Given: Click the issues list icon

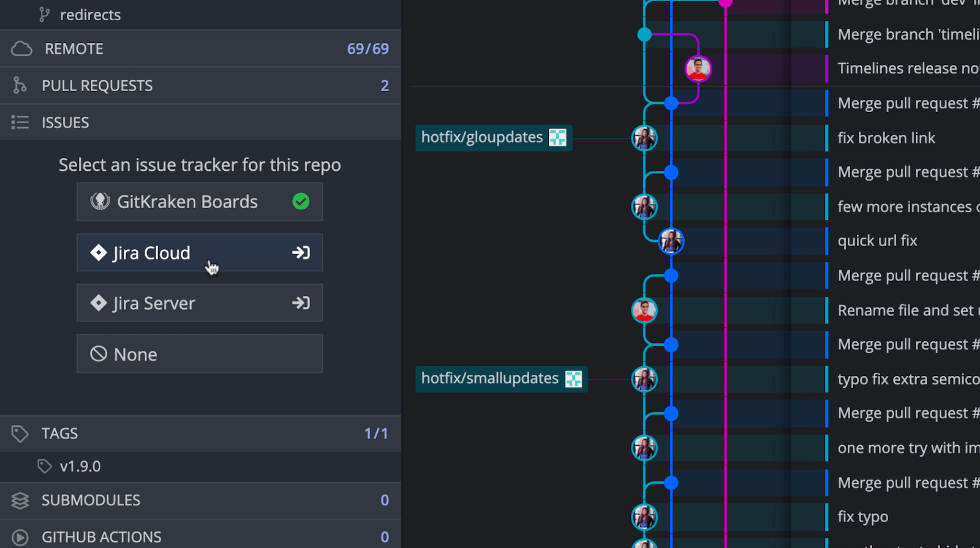Looking at the screenshot, I should (20, 122).
